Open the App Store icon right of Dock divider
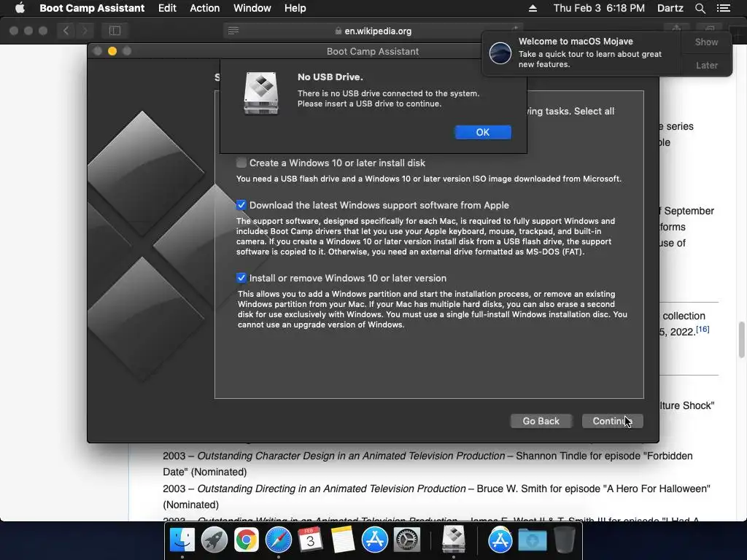The image size is (747, 560). [500, 540]
